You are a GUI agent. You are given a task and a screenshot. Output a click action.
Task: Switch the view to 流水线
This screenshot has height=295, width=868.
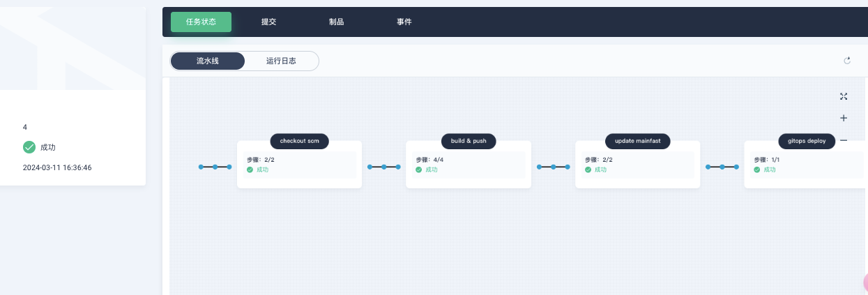pyautogui.click(x=208, y=61)
